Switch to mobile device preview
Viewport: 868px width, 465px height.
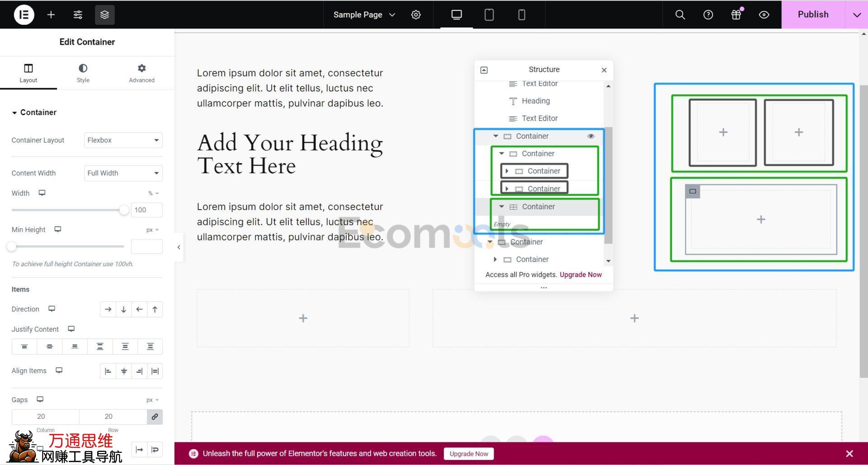point(521,14)
